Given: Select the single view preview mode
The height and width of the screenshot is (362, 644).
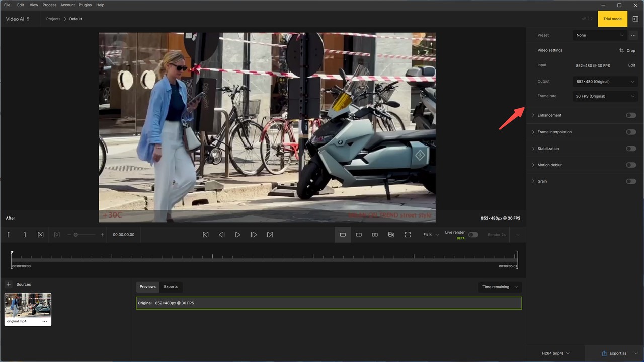Looking at the screenshot, I should 343,235.
